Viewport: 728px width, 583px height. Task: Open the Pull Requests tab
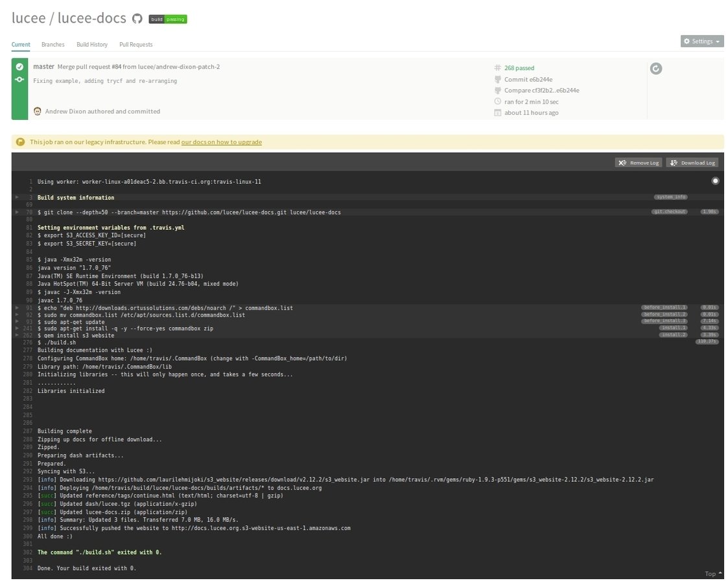(x=136, y=45)
